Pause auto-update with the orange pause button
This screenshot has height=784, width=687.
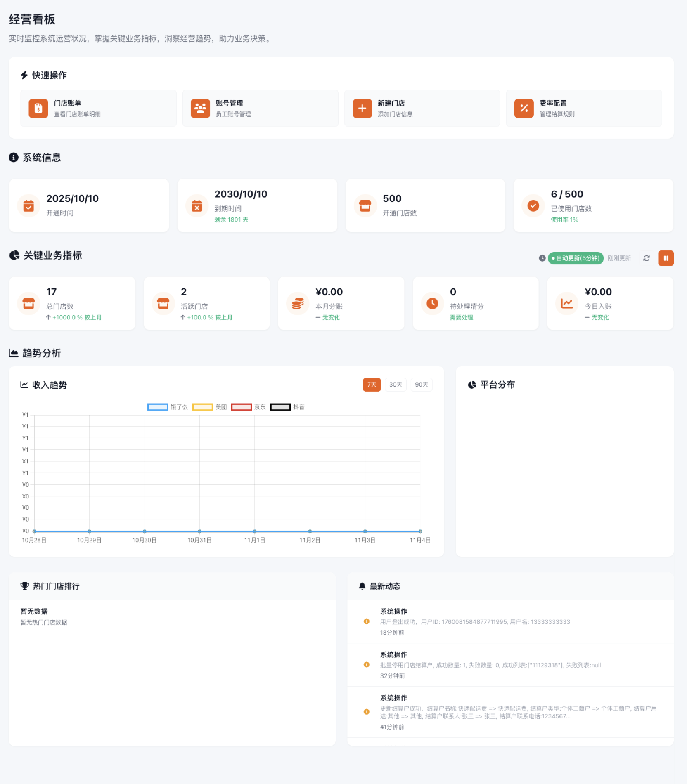666,258
